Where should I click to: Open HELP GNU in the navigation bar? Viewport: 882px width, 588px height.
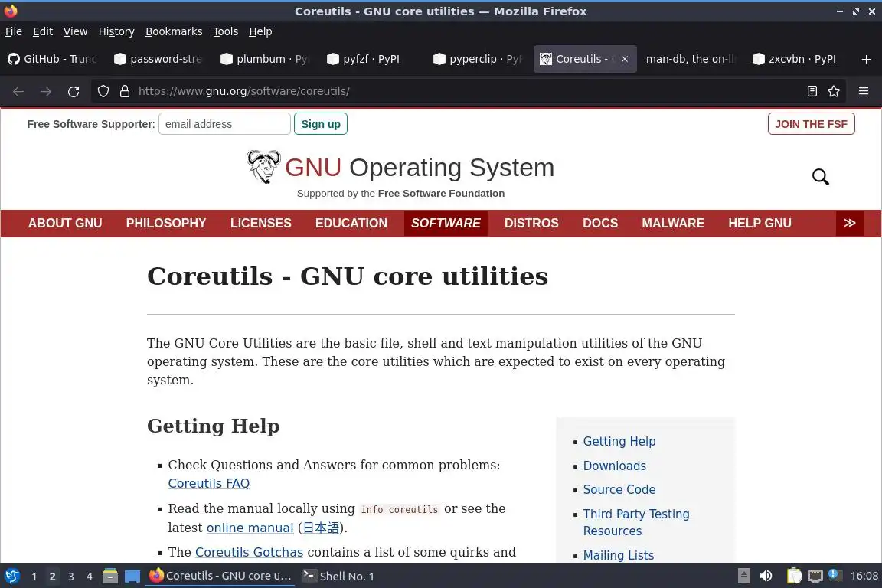tap(760, 223)
